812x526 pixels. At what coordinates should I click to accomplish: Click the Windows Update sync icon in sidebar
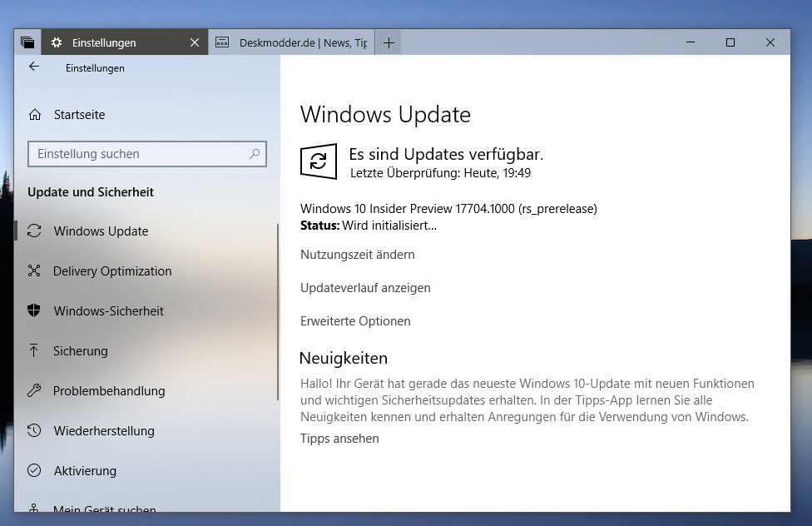click(34, 231)
